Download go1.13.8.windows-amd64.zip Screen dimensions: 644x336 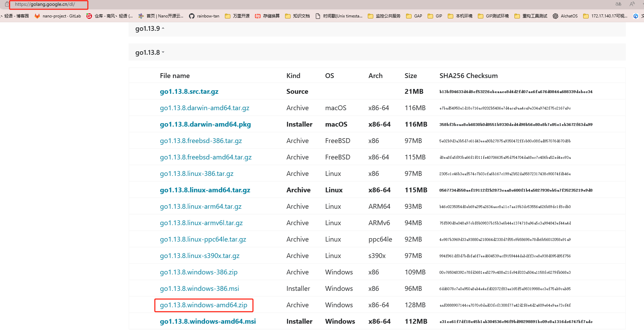(203, 305)
